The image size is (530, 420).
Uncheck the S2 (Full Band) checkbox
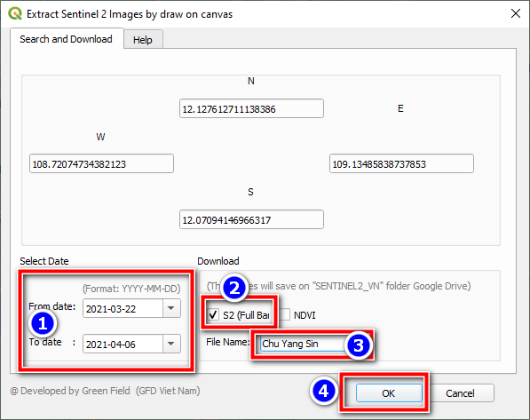213,314
